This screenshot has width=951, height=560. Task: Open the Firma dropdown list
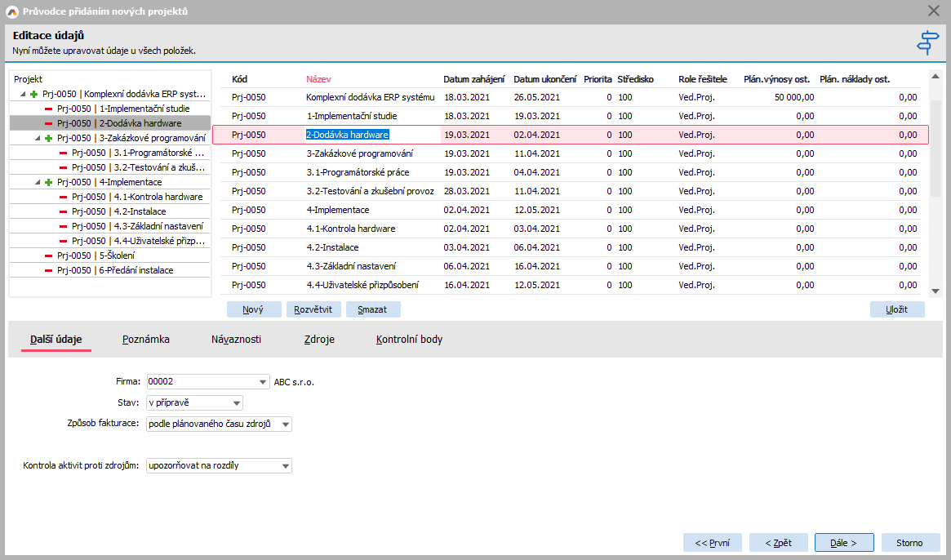point(262,382)
